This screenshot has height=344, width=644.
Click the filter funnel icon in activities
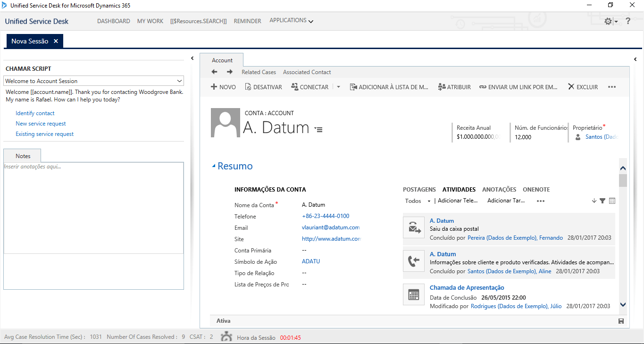pyautogui.click(x=602, y=201)
